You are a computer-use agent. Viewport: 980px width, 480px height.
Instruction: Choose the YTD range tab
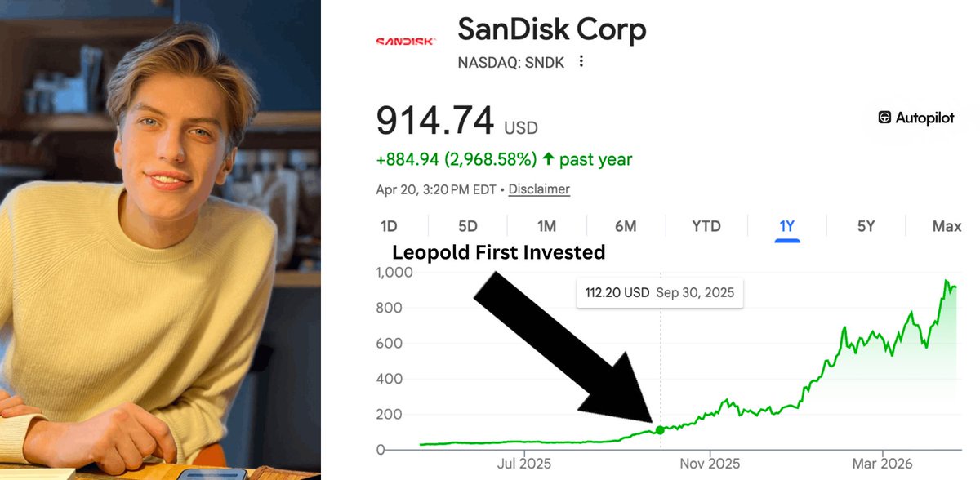[706, 226]
